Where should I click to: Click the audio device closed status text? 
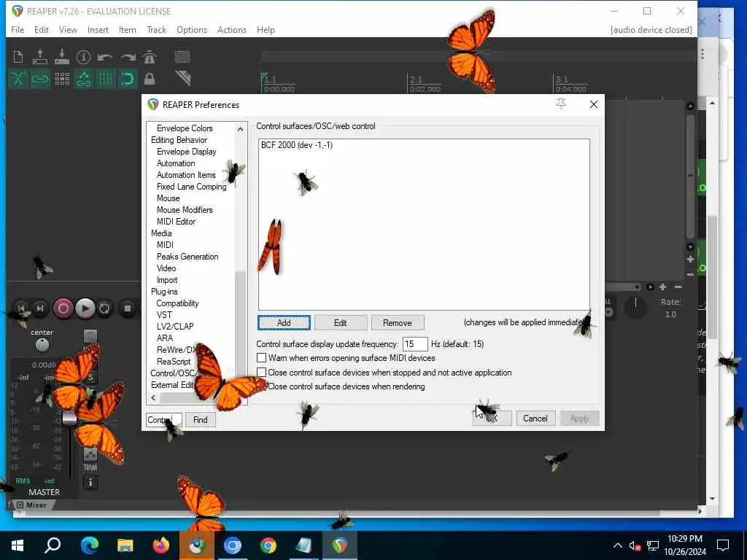pyautogui.click(x=651, y=29)
